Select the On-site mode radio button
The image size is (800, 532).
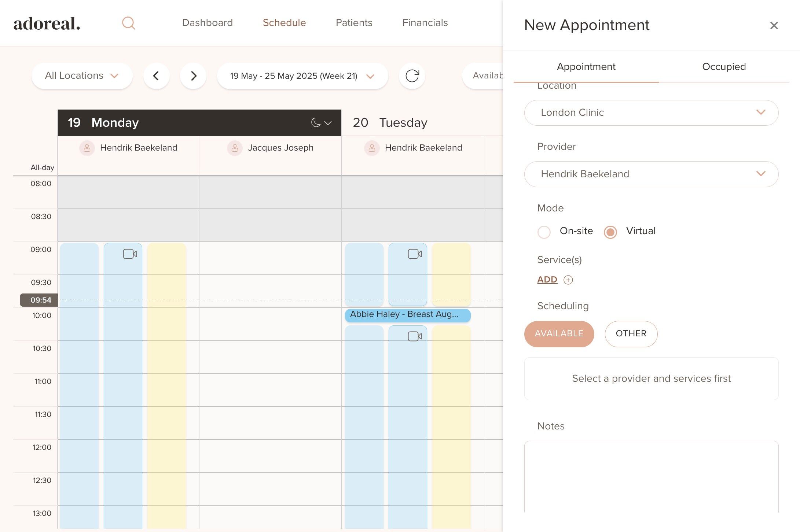[544, 232]
